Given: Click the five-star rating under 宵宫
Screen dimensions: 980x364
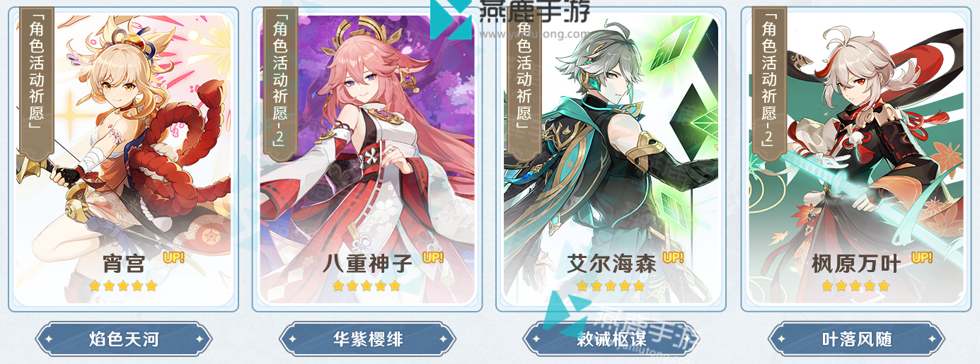Looking at the screenshot, I should [123, 286].
